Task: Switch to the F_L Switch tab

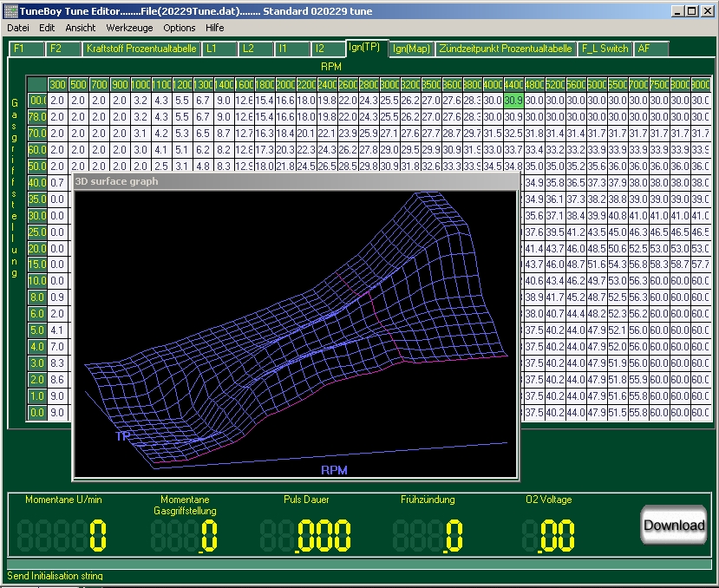Action: [x=605, y=49]
